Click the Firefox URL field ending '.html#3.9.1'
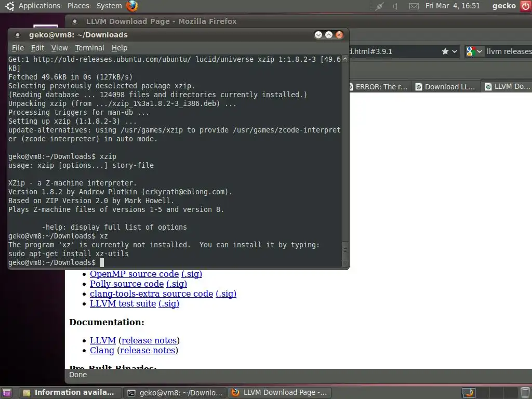This screenshot has width=532, height=399. [394, 51]
